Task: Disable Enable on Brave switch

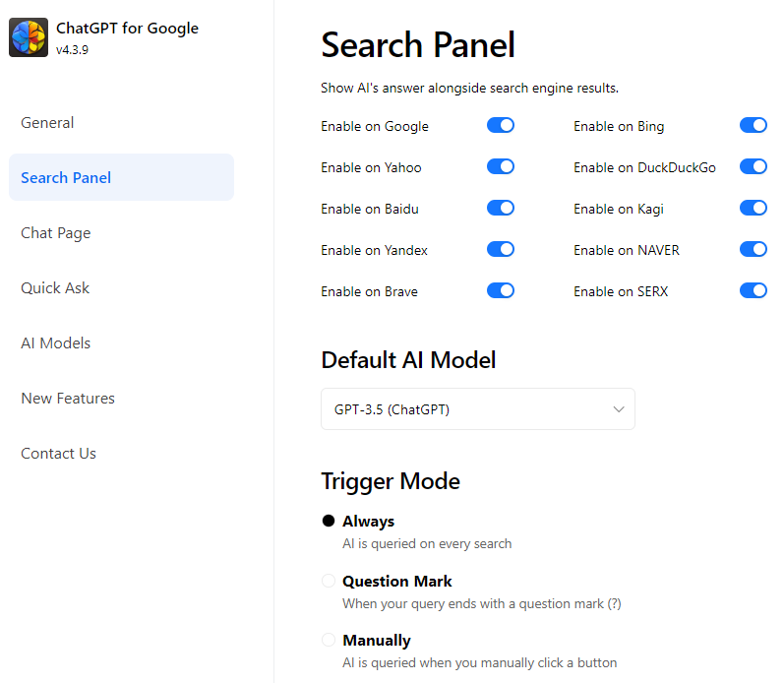Action: (x=501, y=290)
